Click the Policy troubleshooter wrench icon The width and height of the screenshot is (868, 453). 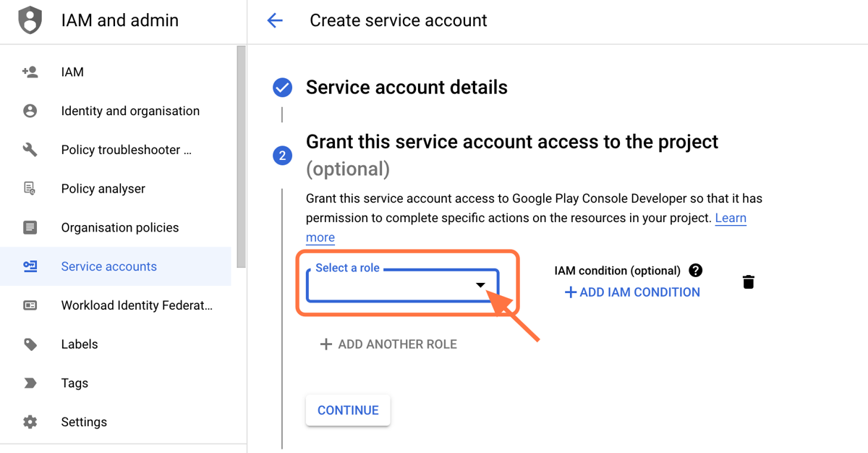(x=30, y=150)
